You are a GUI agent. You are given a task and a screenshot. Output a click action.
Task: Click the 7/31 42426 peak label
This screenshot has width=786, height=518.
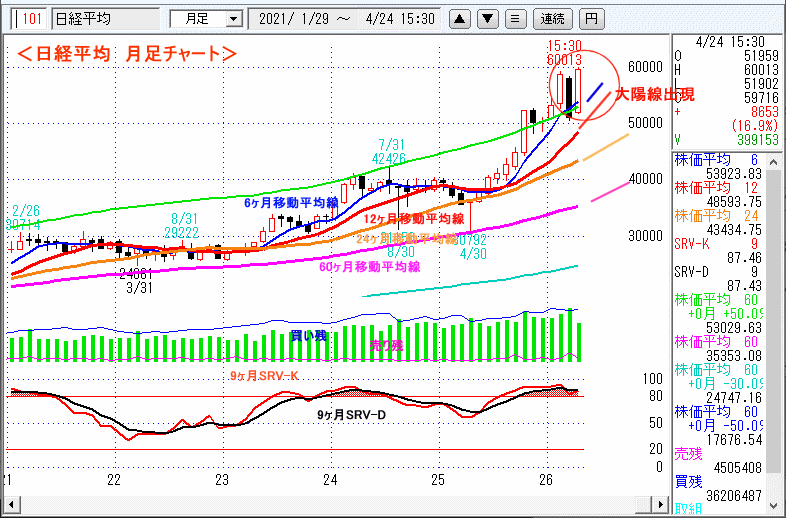pos(391,152)
